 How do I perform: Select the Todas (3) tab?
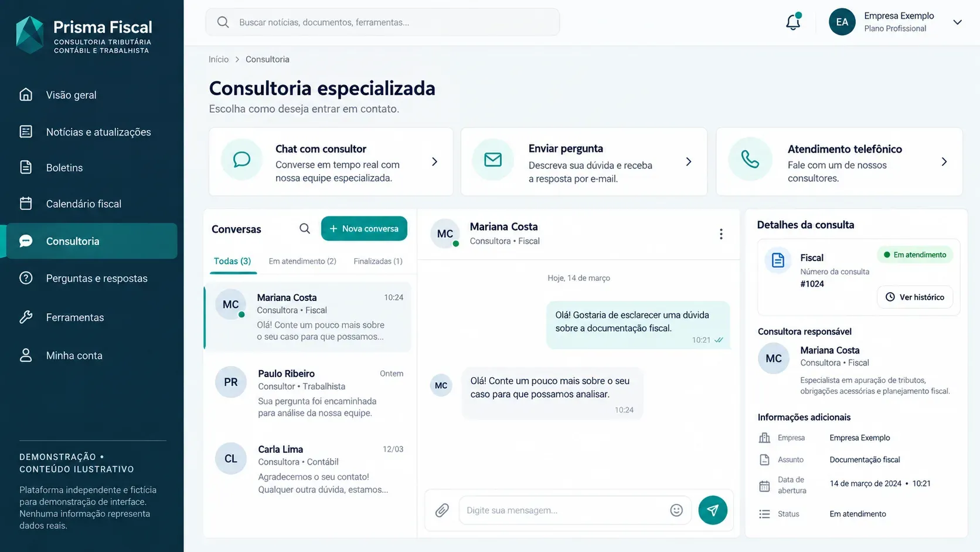click(232, 261)
